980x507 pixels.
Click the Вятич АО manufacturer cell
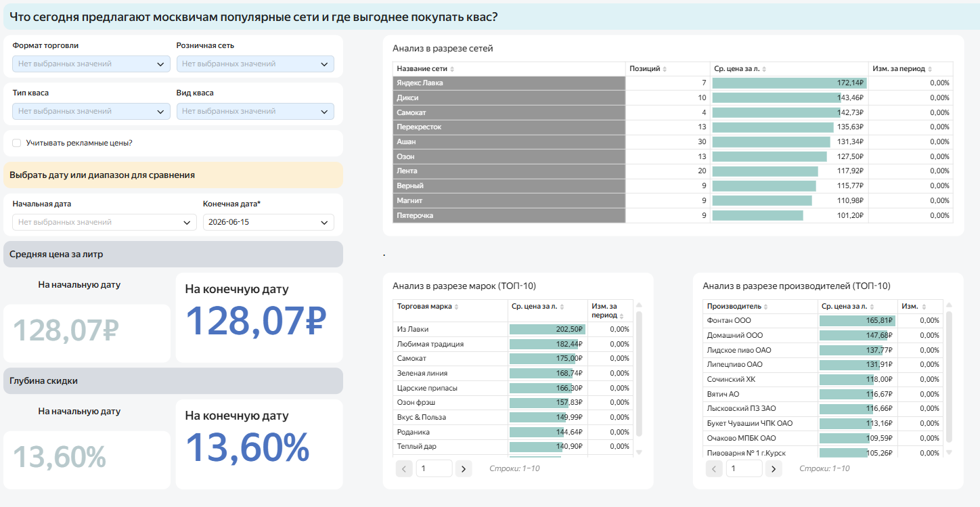[760, 394]
